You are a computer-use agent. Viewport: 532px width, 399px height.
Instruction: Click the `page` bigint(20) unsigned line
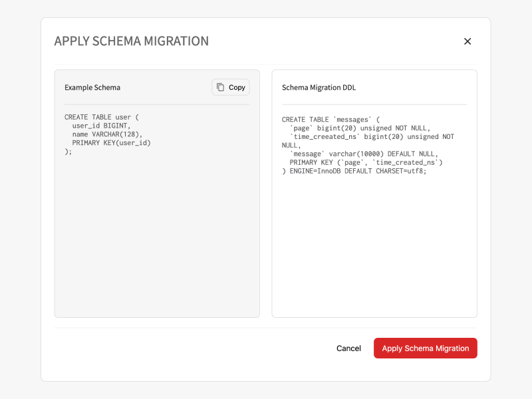[360, 128]
